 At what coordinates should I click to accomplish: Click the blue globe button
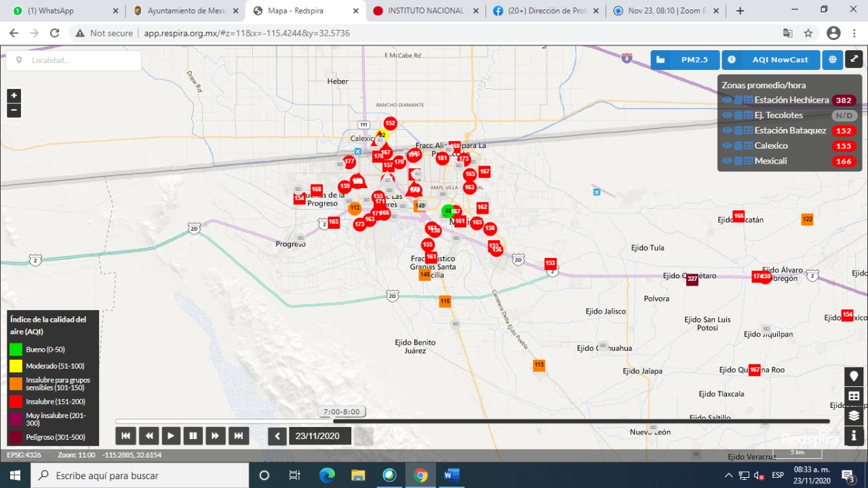(832, 60)
